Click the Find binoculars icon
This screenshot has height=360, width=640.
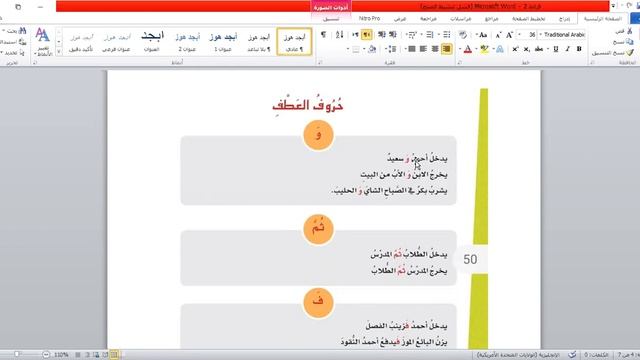click(22, 31)
